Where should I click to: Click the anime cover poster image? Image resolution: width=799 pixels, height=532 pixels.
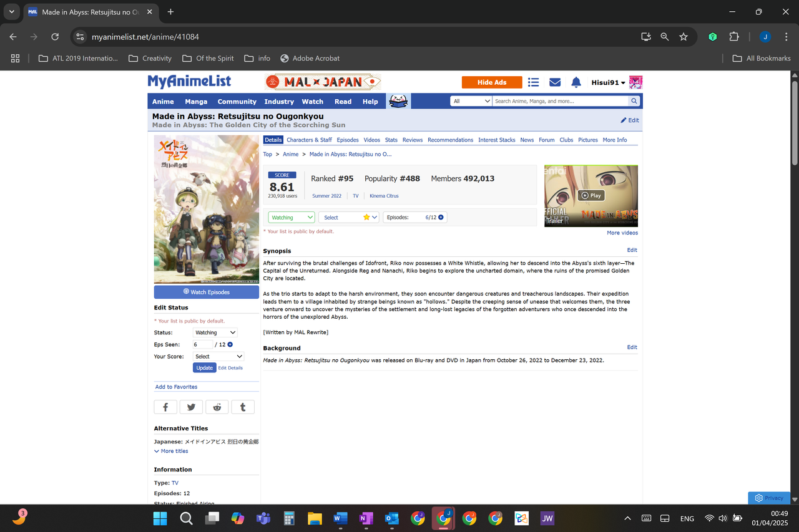coord(207,210)
